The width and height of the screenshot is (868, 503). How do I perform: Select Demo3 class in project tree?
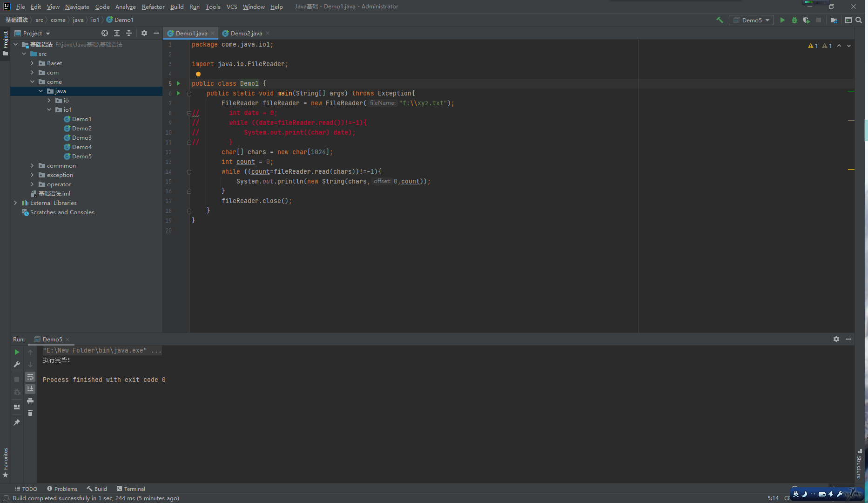(81, 138)
